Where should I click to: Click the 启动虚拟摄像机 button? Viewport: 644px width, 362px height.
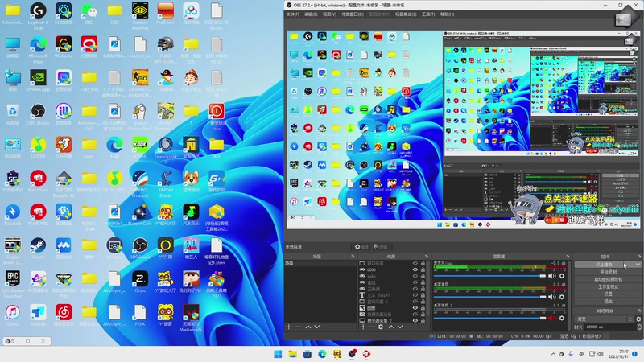click(x=608, y=279)
